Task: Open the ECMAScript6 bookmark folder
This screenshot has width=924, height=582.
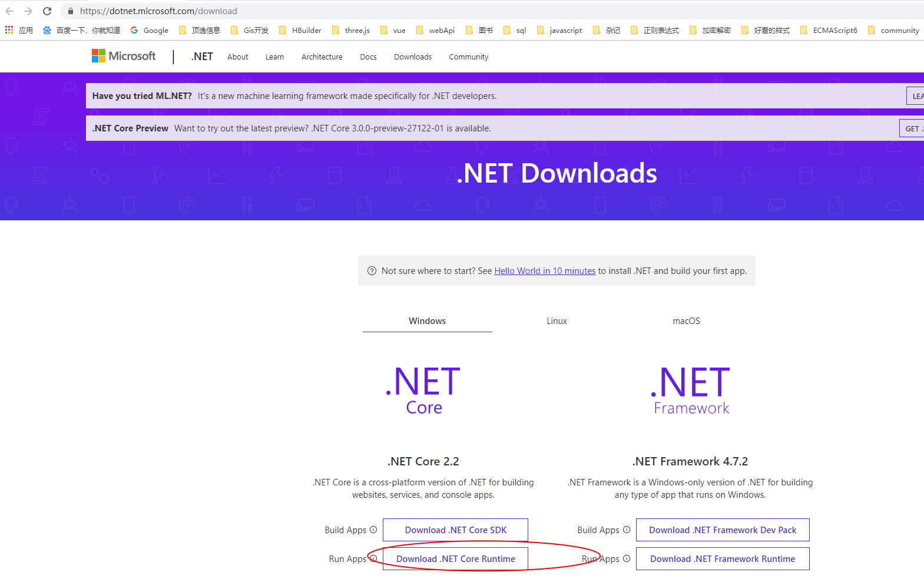Action: [829, 30]
